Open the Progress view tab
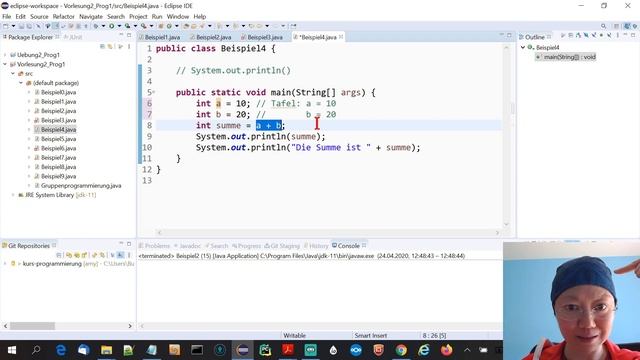This screenshot has width=640, height=360. [247, 246]
